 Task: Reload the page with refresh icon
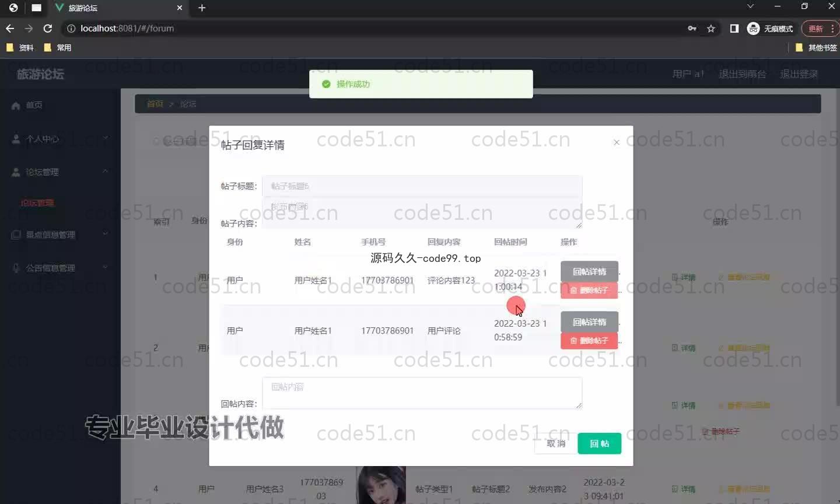pos(48,29)
